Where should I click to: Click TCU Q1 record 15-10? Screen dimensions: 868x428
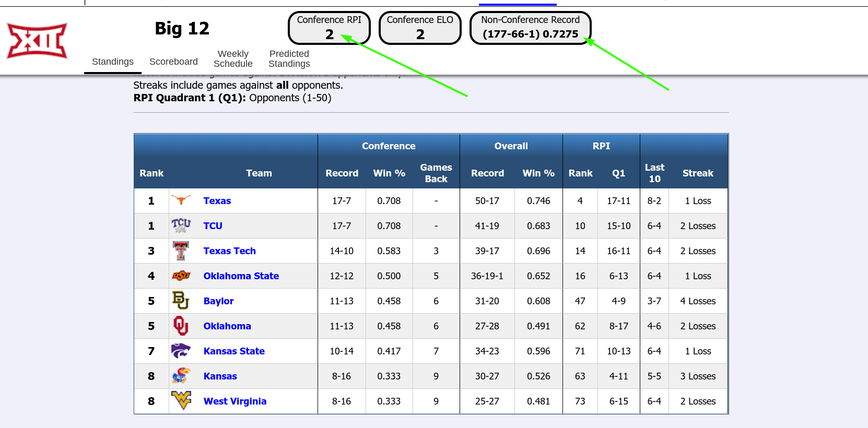pos(619,226)
